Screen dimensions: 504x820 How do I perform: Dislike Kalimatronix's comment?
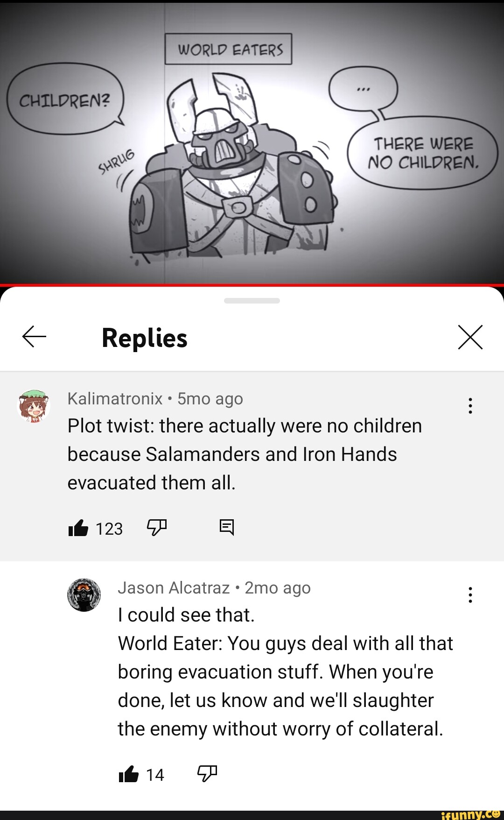[x=157, y=528]
